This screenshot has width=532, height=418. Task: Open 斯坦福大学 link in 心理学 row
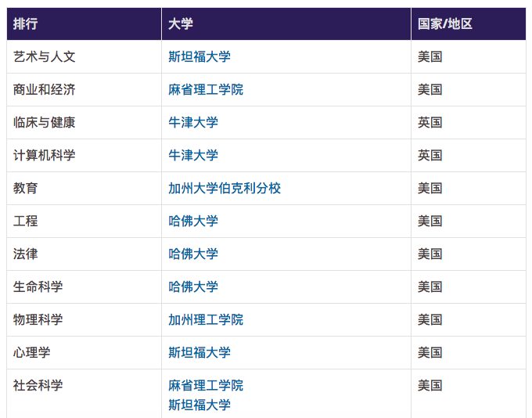coord(199,352)
